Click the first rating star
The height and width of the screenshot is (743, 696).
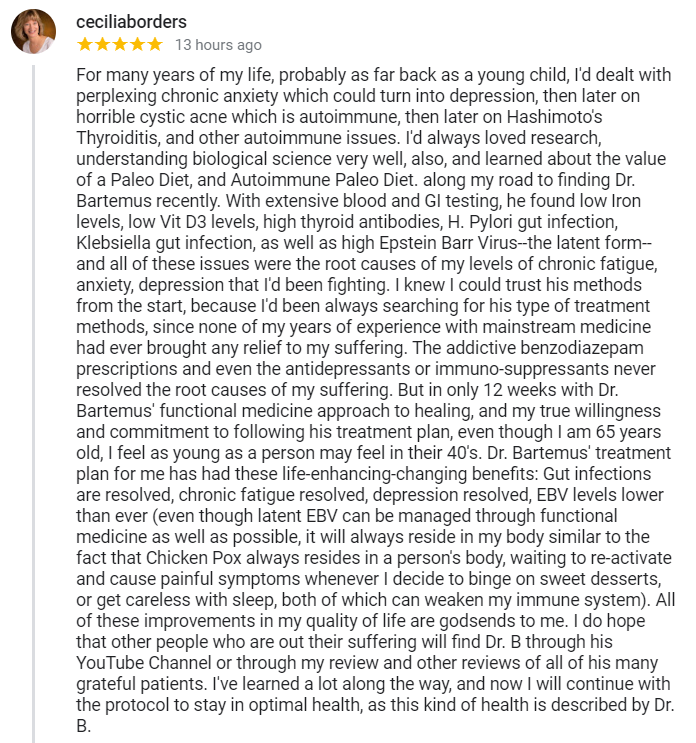pyautogui.click(x=85, y=44)
